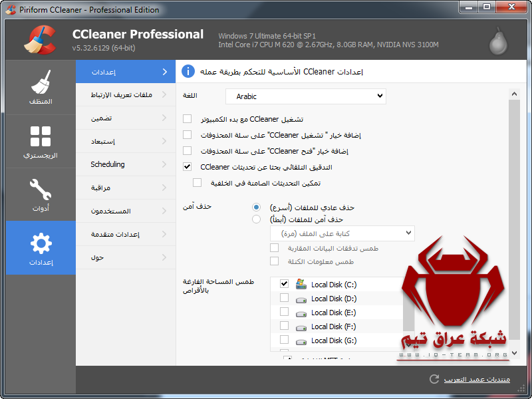Viewport: 532px width, 399px height.
Task: Check Local Disk (F:) checkbox
Action: tap(284, 325)
